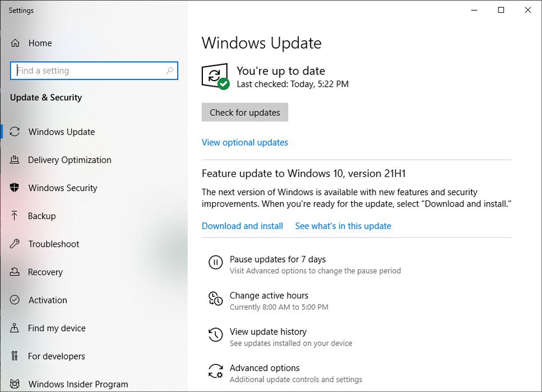Click the Delivery Optimization icon
Image resolution: width=542 pixels, height=392 pixels.
tap(15, 160)
